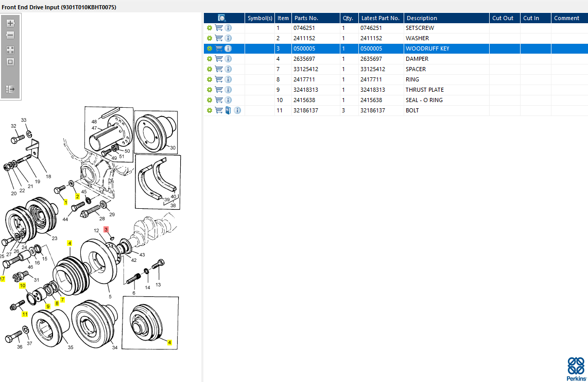Sort by Parts No. column header
The image size is (588, 382).
click(316, 18)
